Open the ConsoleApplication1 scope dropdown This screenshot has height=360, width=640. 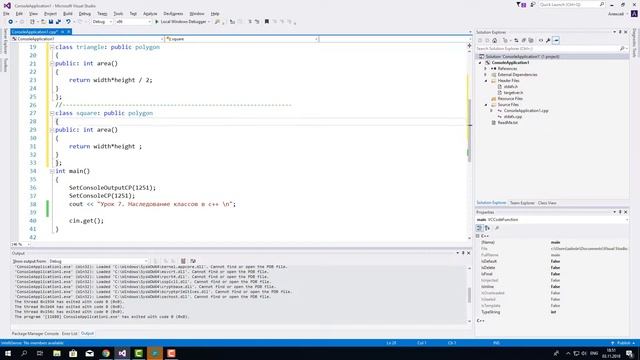pos(87,39)
